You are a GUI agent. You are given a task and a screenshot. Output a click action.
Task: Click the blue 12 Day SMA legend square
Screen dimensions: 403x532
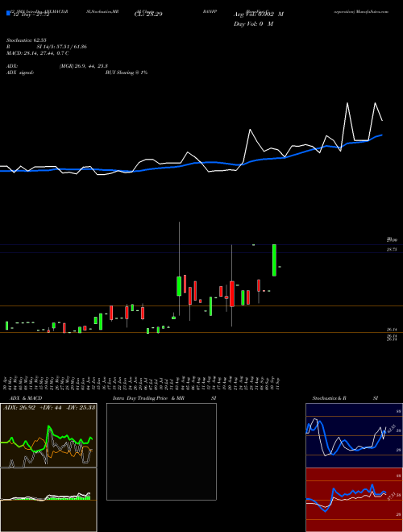coord(8,14)
